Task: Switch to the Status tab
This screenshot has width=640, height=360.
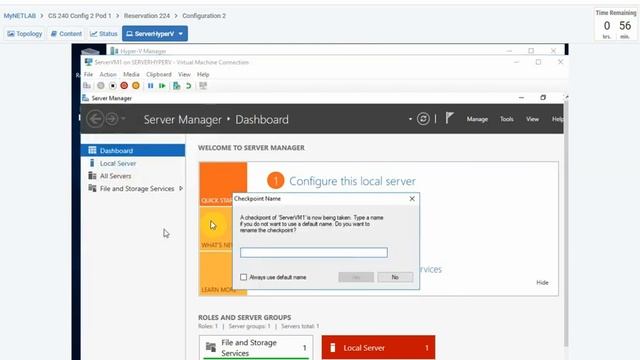Action: [104, 34]
